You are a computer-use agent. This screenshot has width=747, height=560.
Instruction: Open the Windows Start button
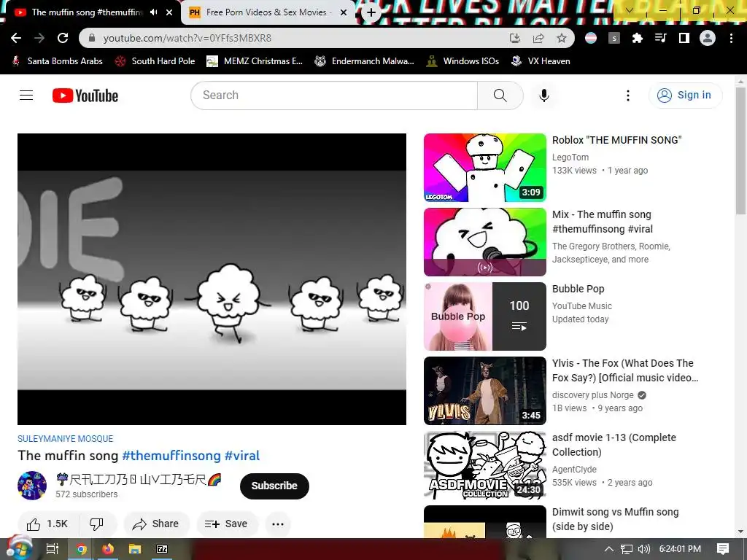coord(19,548)
